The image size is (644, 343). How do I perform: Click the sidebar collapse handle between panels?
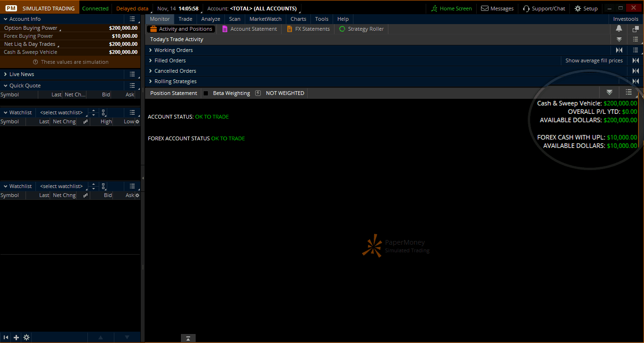143,178
